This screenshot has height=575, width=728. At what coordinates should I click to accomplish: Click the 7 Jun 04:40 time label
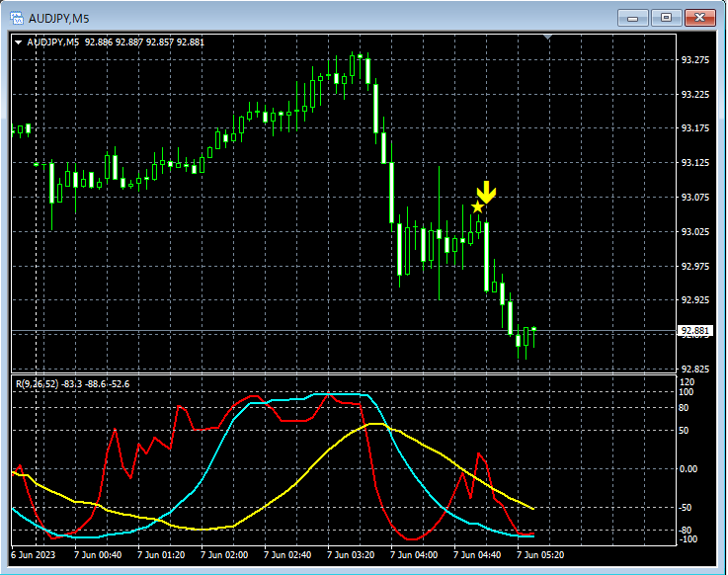477,555
